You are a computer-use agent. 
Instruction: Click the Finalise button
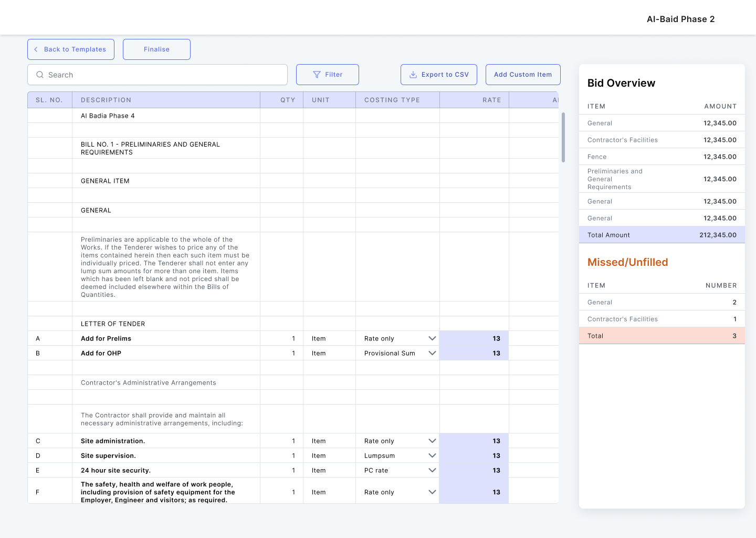pyautogui.click(x=156, y=49)
